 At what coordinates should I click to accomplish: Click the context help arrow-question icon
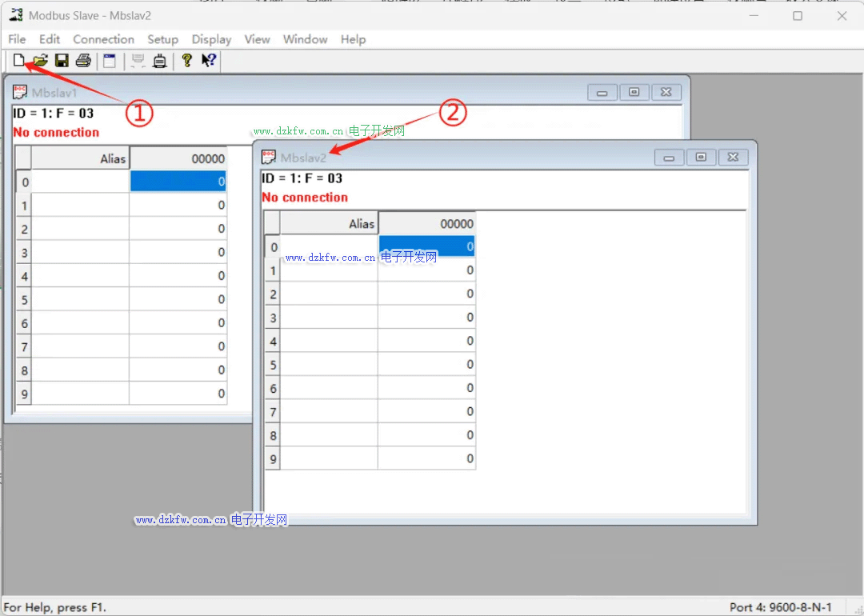[x=209, y=60]
